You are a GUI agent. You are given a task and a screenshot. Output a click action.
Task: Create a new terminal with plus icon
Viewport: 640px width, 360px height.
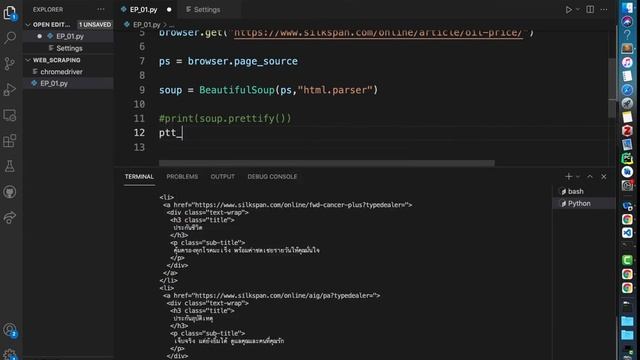coord(569,177)
